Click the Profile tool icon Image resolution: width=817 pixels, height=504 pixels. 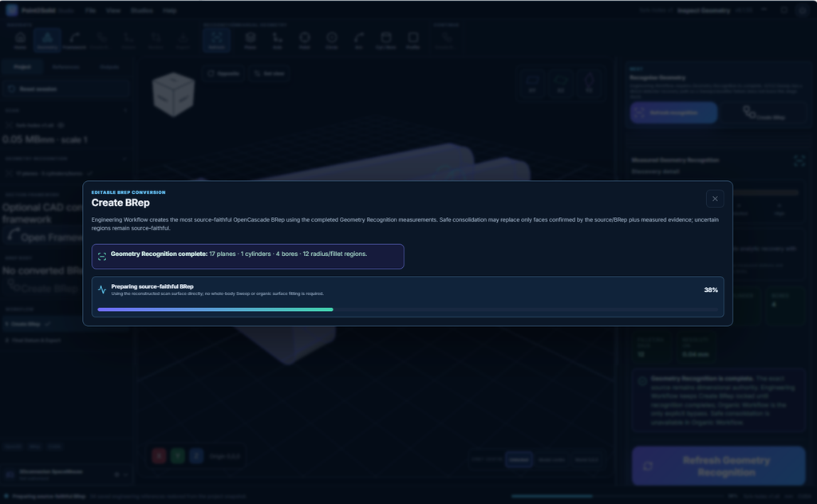pyautogui.click(x=412, y=40)
